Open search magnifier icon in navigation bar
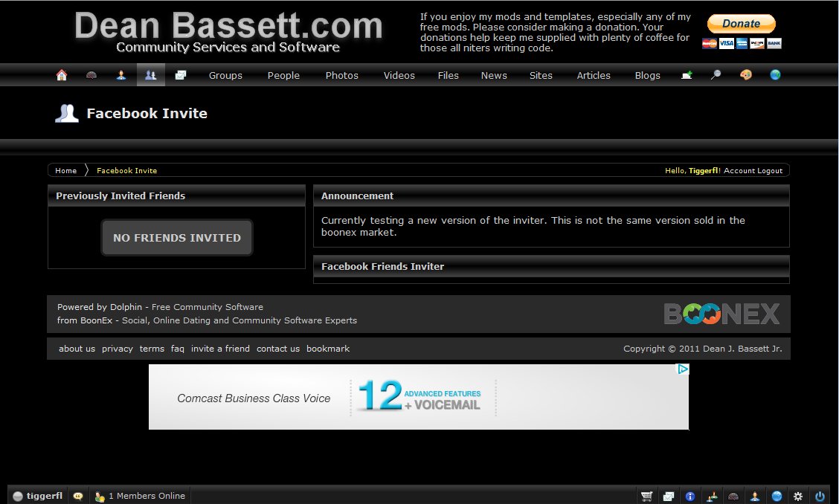The image size is (839, 504). (716, 75)
